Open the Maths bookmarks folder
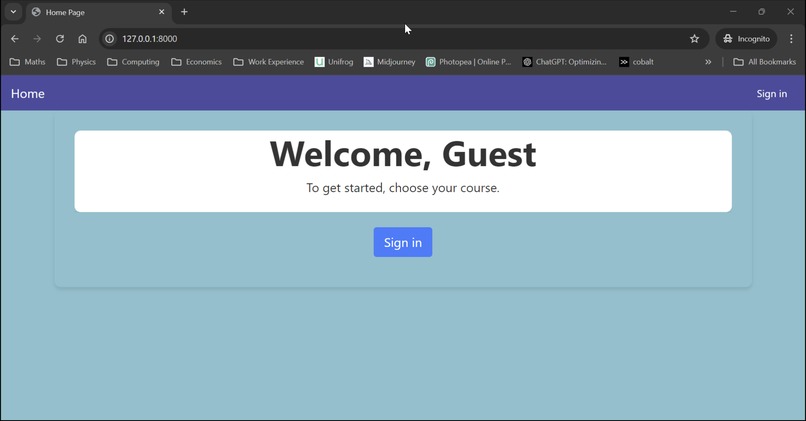Viewport: 806px width, 421px height. click(28, 62)
